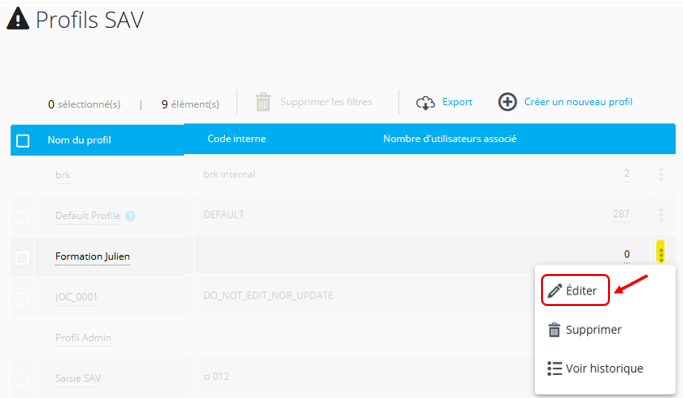Open the Formation Julien profile name
Screen dimensions: 683x398
(x=92, y=256)
